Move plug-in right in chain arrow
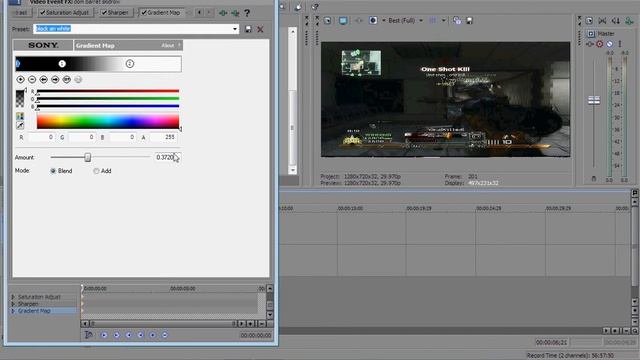 pos(209,13)
